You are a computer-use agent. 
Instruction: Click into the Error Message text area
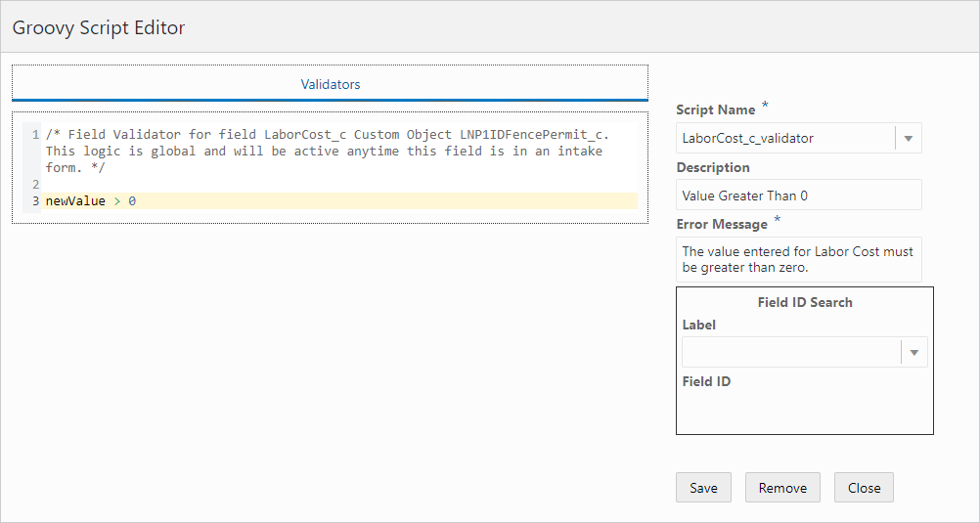799,259
